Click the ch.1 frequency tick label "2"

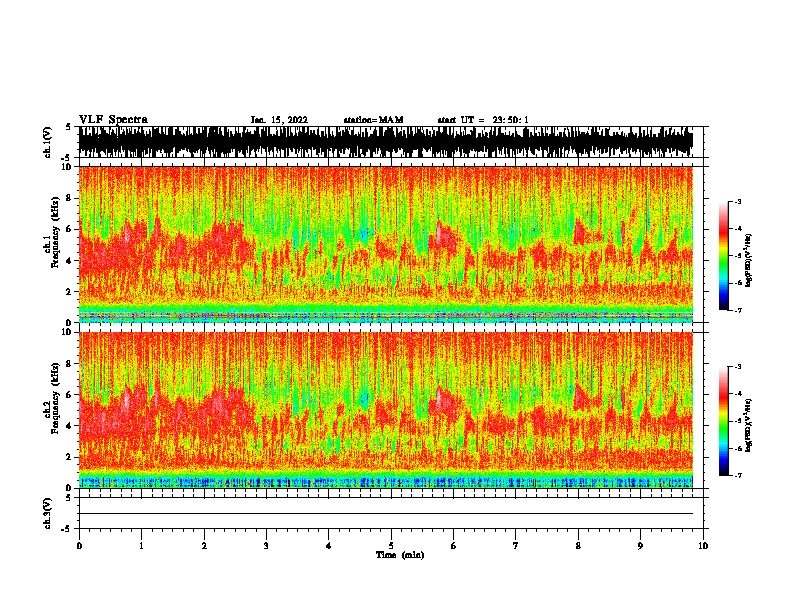70,292
